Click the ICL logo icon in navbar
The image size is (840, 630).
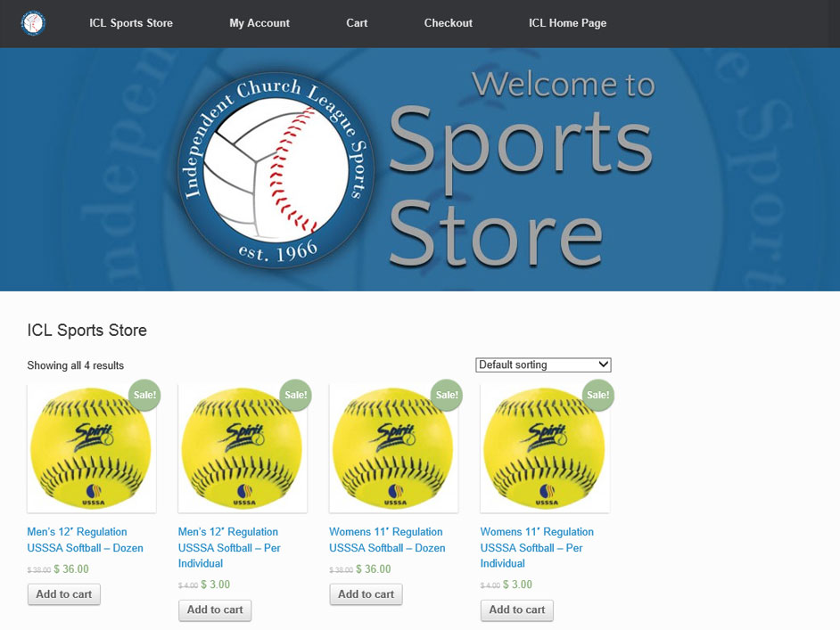33,23
